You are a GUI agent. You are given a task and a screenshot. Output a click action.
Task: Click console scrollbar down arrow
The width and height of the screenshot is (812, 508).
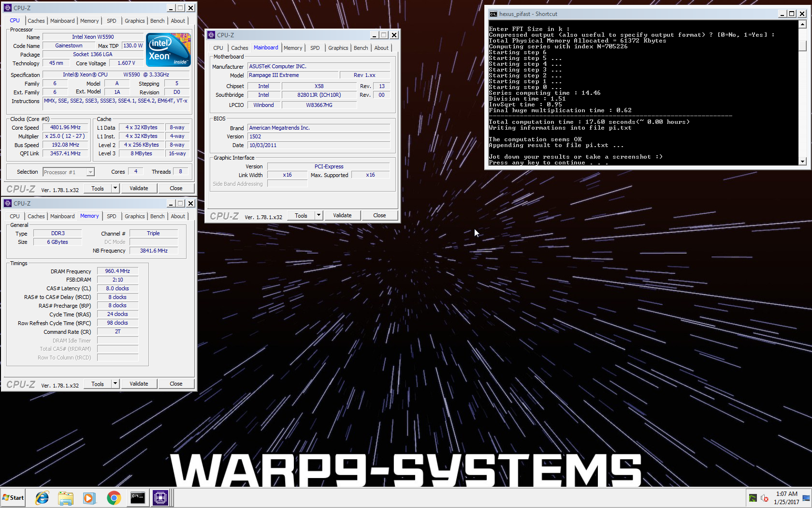click(803, 162)
